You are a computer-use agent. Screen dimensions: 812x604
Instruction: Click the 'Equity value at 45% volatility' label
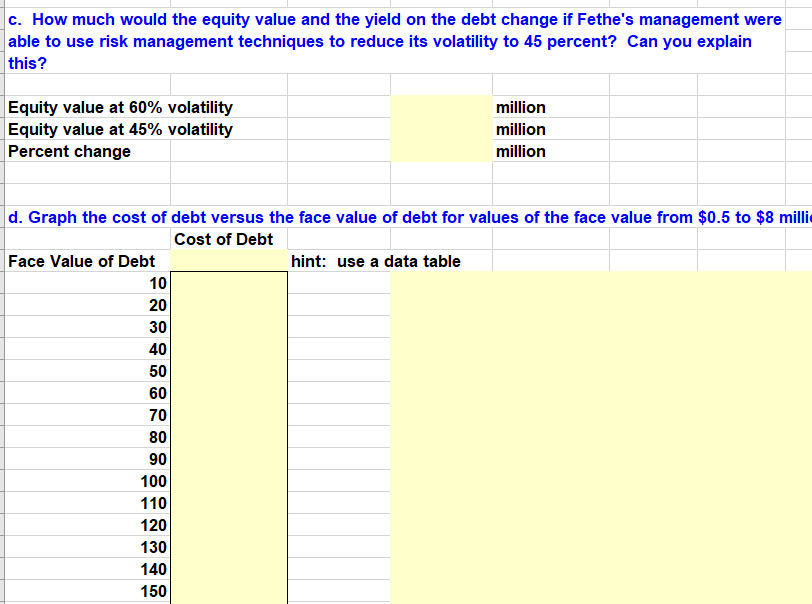pyautogui.click(x=120, y=129)
